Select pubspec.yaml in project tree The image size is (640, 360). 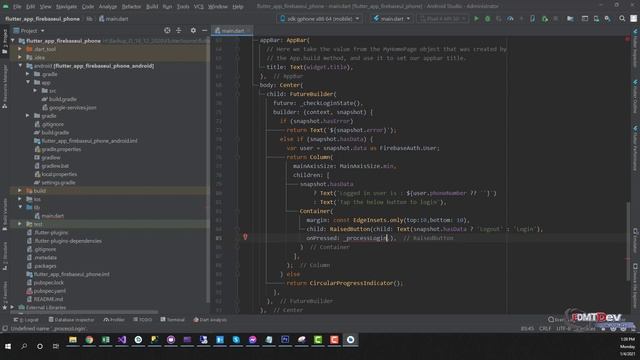[49, 291]
